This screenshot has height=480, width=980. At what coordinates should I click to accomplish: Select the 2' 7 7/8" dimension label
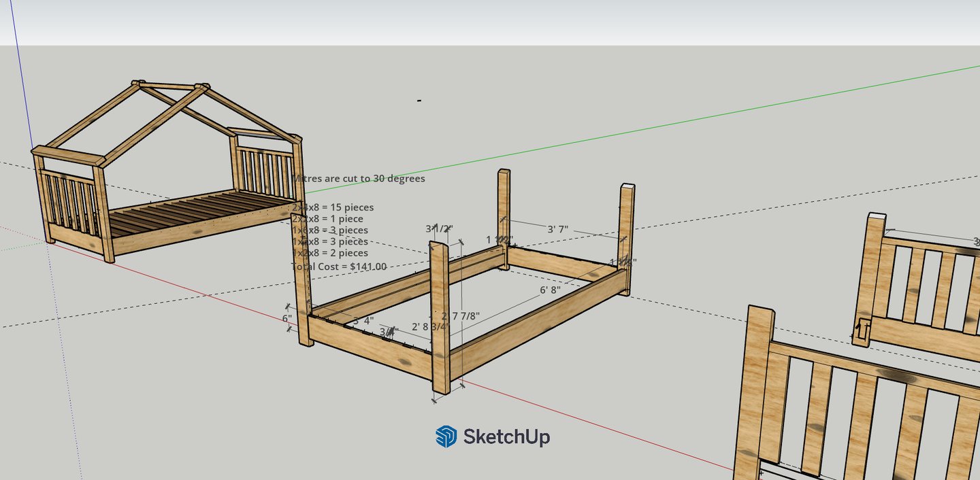tap(461, 316)
